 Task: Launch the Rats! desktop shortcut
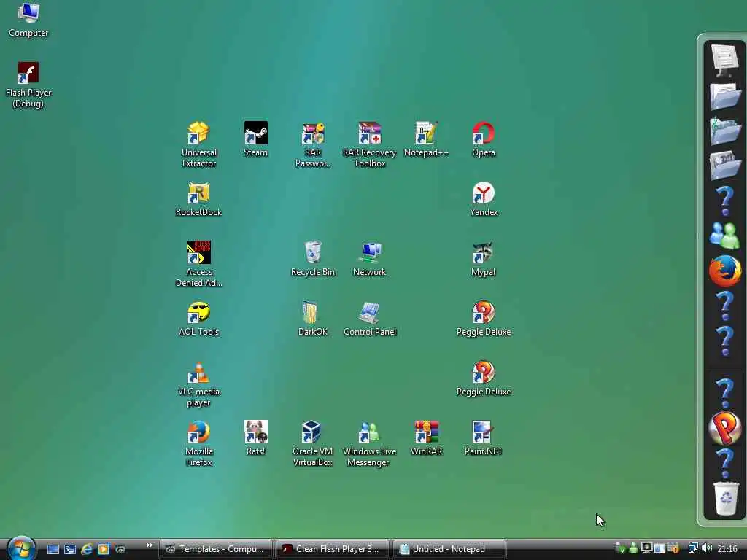pyautogui.click(x=256, y=438)
